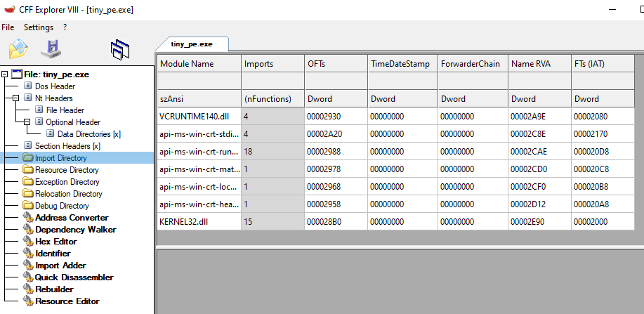
Task: Select the api-ms-win-crt-hea... module row
Action: 396,204
